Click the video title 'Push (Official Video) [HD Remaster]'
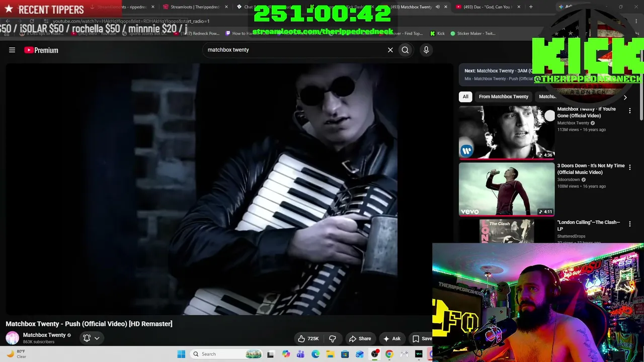Image resolution: width=644 pixels, height=362 pixels. click(x=89, y=324)
